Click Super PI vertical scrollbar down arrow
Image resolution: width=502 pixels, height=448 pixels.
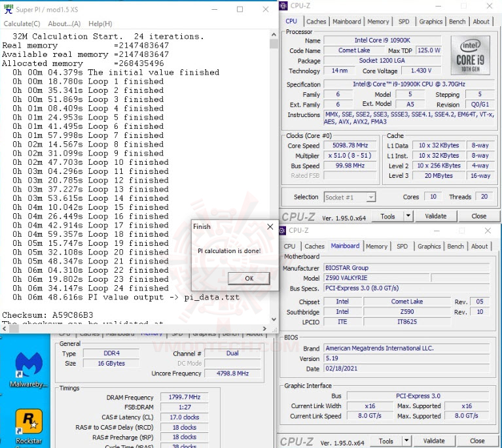point(274,319)
